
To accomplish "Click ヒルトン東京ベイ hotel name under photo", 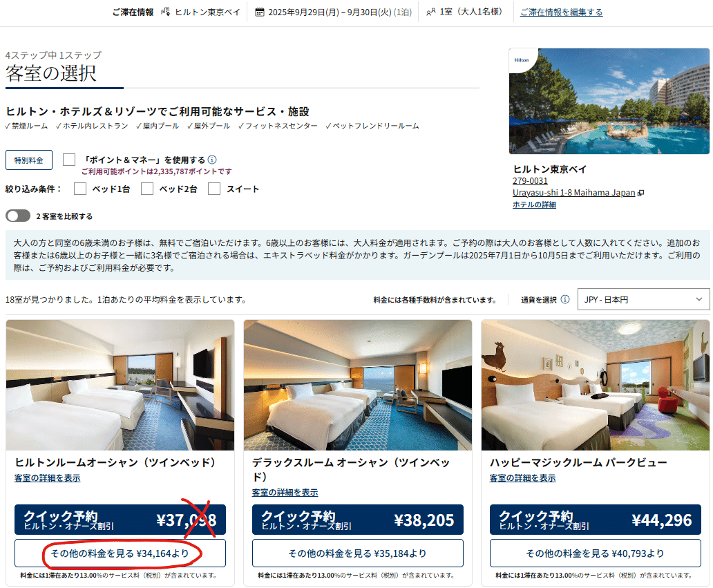I will tap(550, 169).
